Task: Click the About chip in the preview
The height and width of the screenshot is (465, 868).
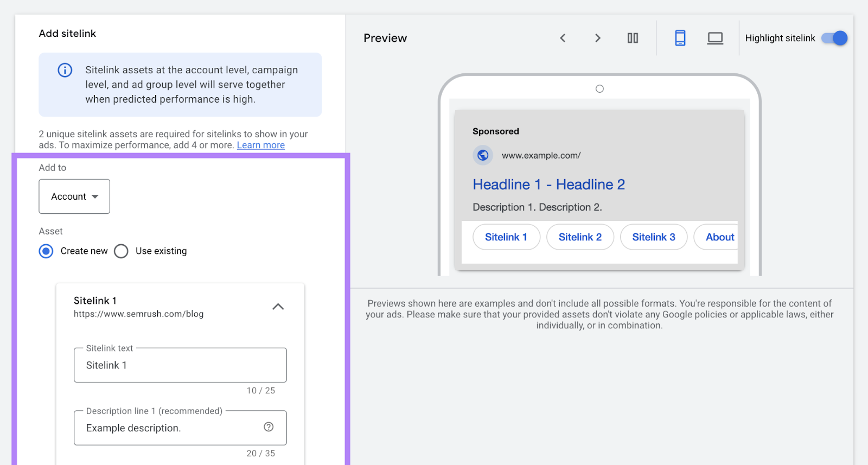Action: click(716, 237)
